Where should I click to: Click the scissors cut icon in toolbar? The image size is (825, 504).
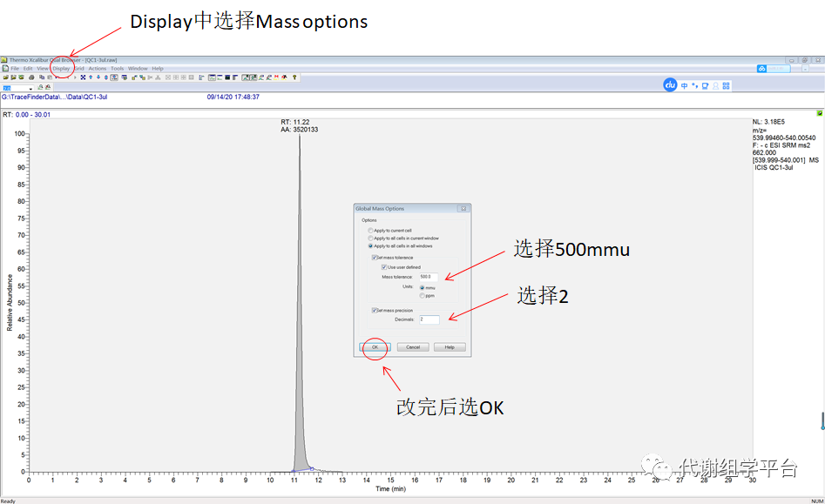[150, 77]
